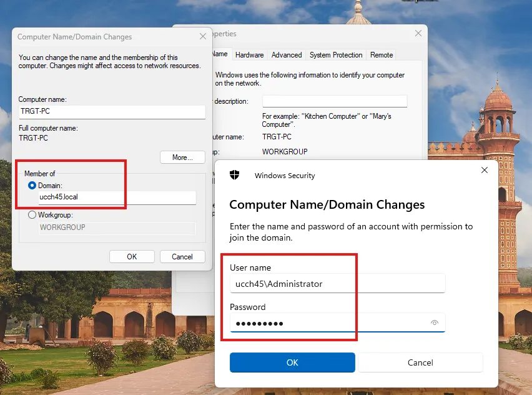Screen dimensions: 532x395
Task: Click the More... button
Action: coord(182,157)
